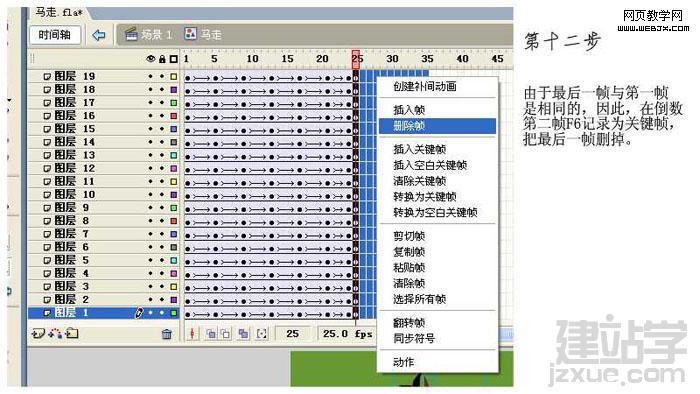Click the center frame icon

pyautogui.click(x=192, y=334)
